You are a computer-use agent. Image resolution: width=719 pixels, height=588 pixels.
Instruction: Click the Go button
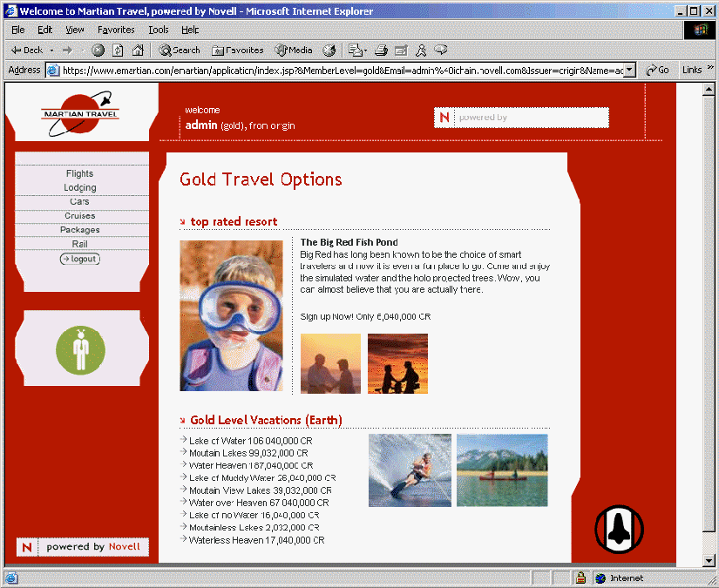(656, 70)
